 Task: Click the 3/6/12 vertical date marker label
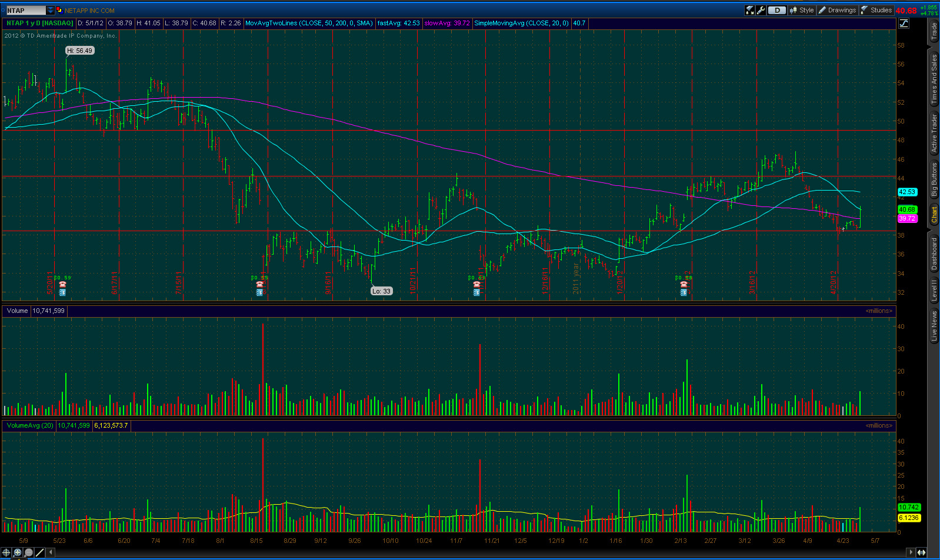coord(752,282)
